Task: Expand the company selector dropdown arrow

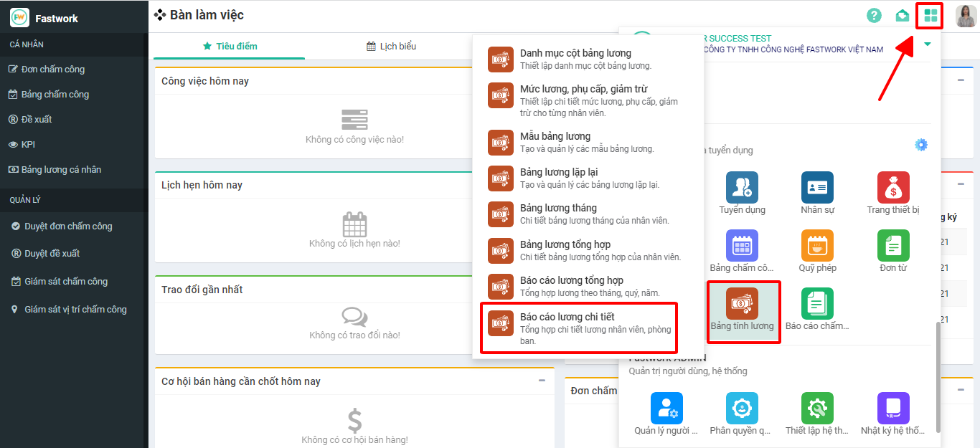Action: [x=928, y=44]
